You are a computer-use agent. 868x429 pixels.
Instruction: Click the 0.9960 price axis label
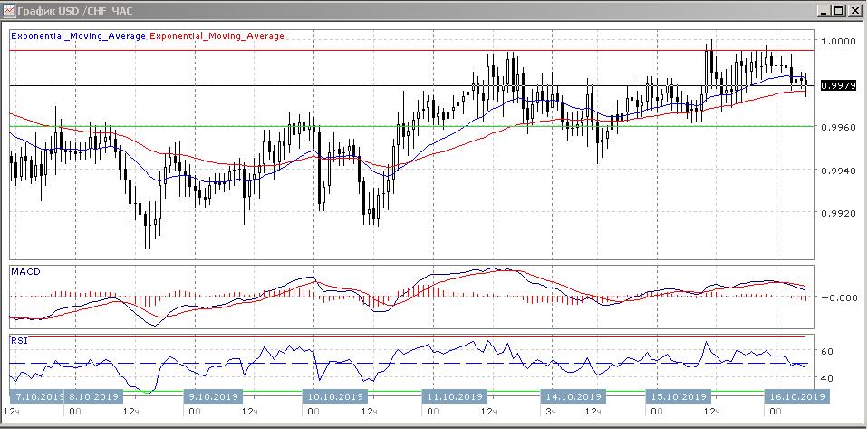[x=837, y=127]
